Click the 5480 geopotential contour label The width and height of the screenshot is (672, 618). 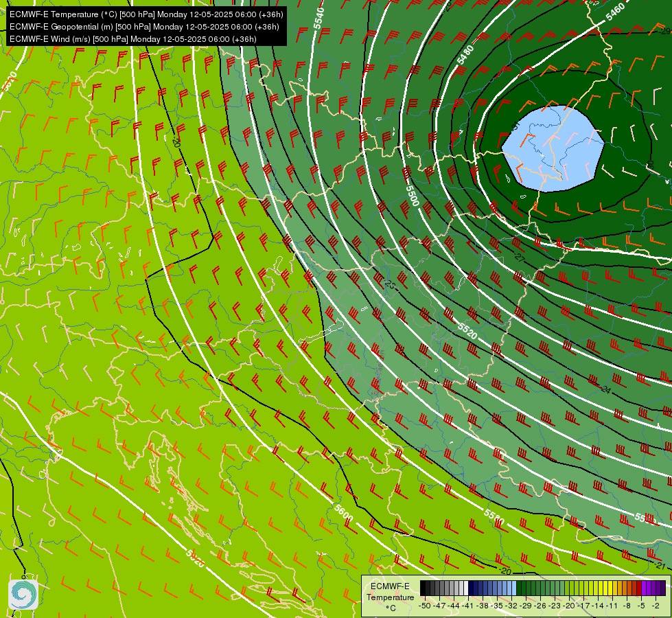465,55
